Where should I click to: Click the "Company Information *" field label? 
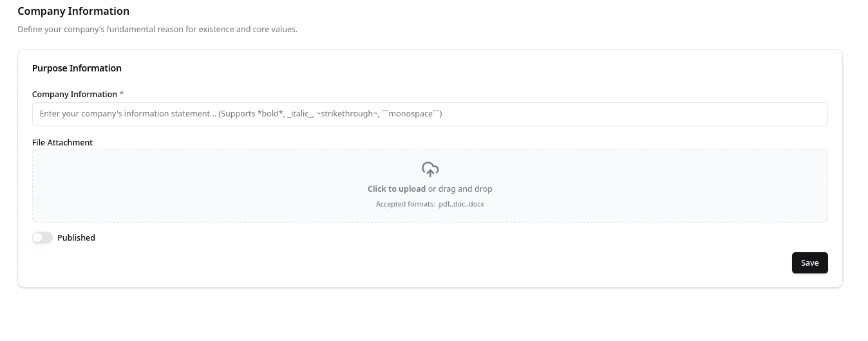[x=78, y=94]
